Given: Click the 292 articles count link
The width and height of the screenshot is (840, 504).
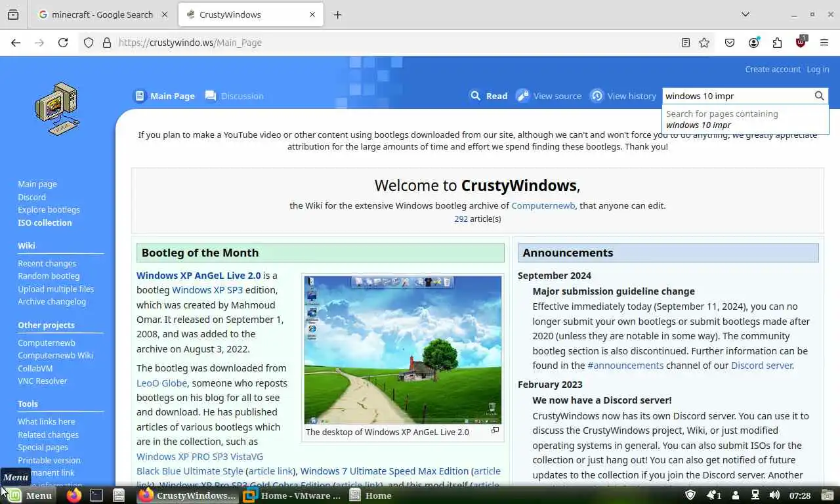Looking at the screenshot, I should click(461, 219).
